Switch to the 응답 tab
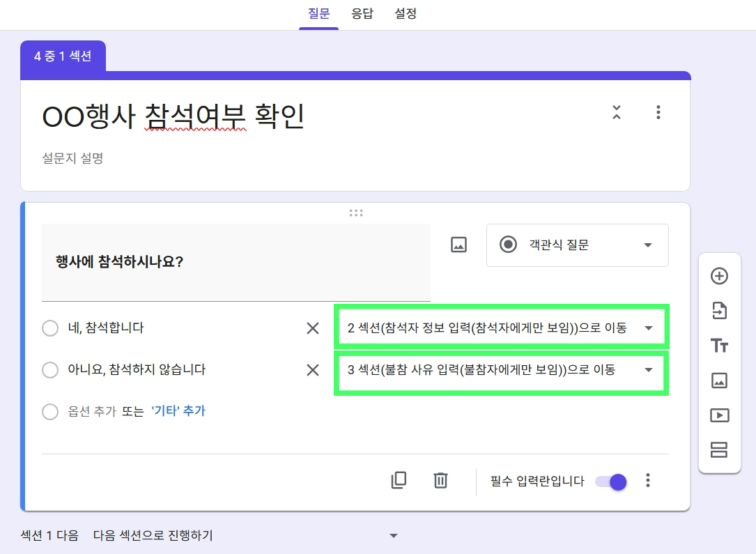756x554 pixels. 362,13
